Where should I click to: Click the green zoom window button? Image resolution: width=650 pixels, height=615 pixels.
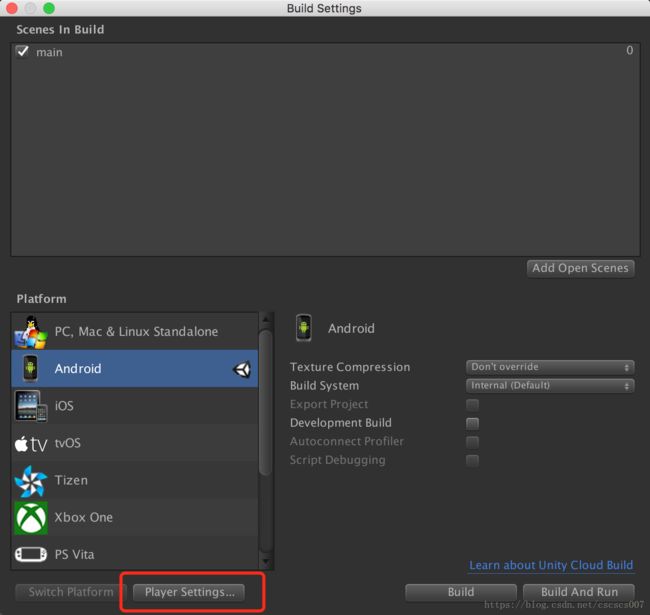(49, 8)
